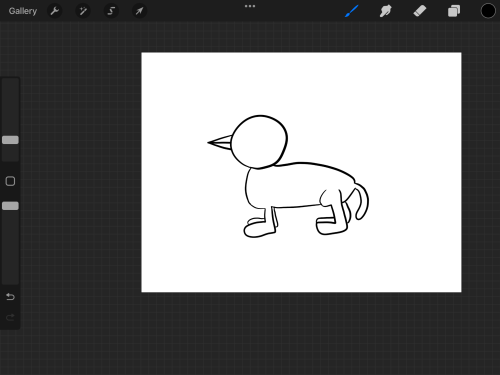Redo the undone stroke
The width and height of the screenshot is (500, 375).
click(x=10, y=317)
